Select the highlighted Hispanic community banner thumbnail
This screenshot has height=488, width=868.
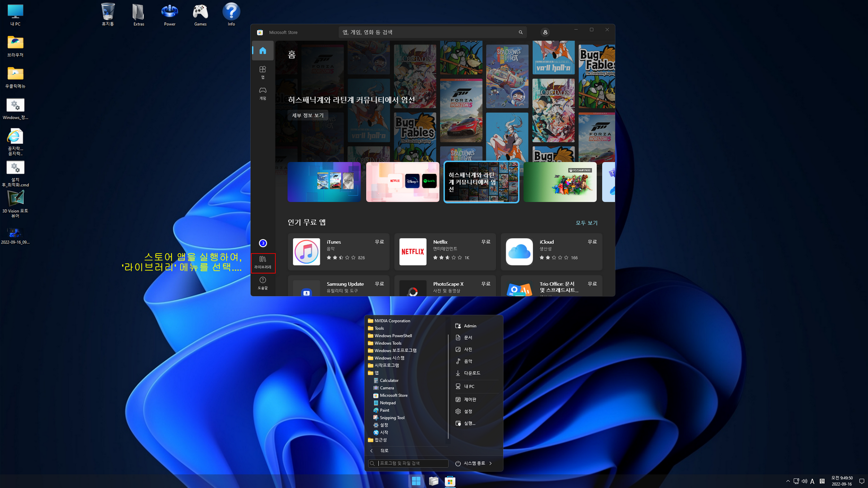click(481, 182)
